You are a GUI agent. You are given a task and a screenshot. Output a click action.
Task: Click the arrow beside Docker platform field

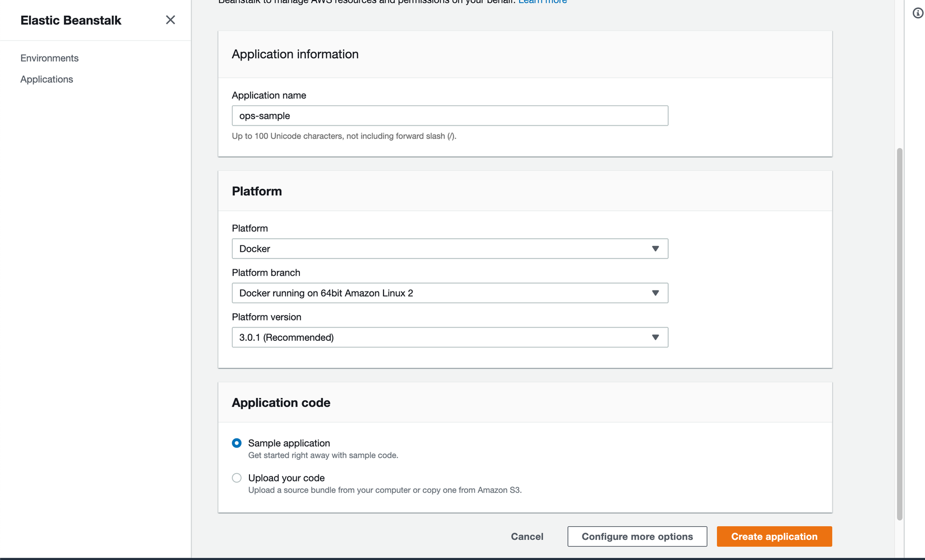pyautogui.click(x=655, y=249)
